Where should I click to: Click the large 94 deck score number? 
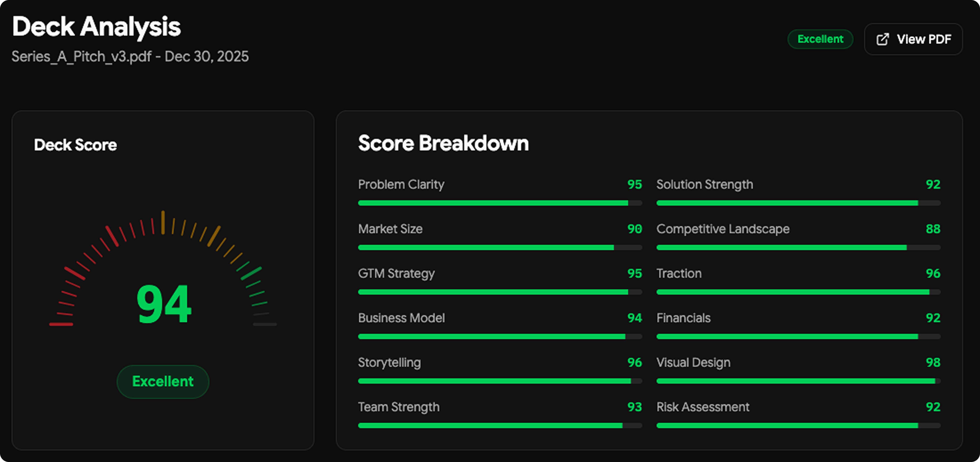[164, 304]
